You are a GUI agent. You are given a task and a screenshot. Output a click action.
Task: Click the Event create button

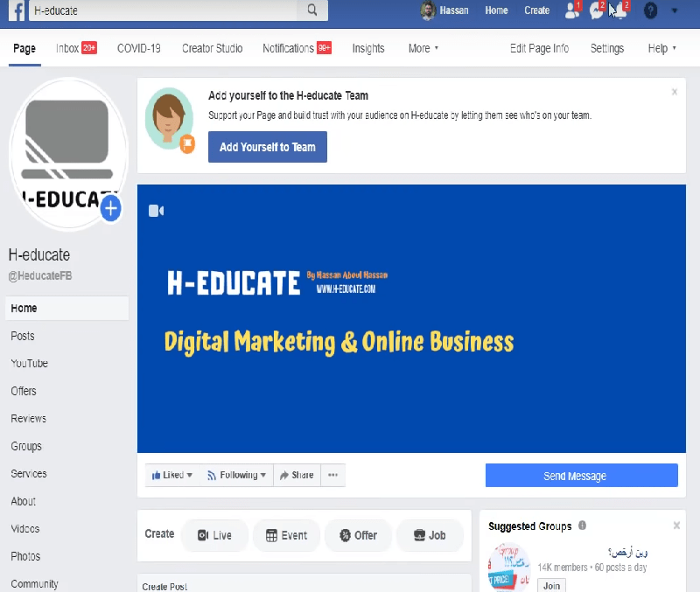pyautogui.click(x=286, y=535)
